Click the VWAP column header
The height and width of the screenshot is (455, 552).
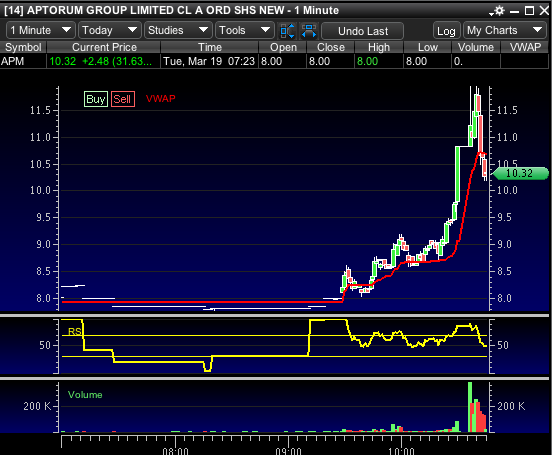[525, 47]
